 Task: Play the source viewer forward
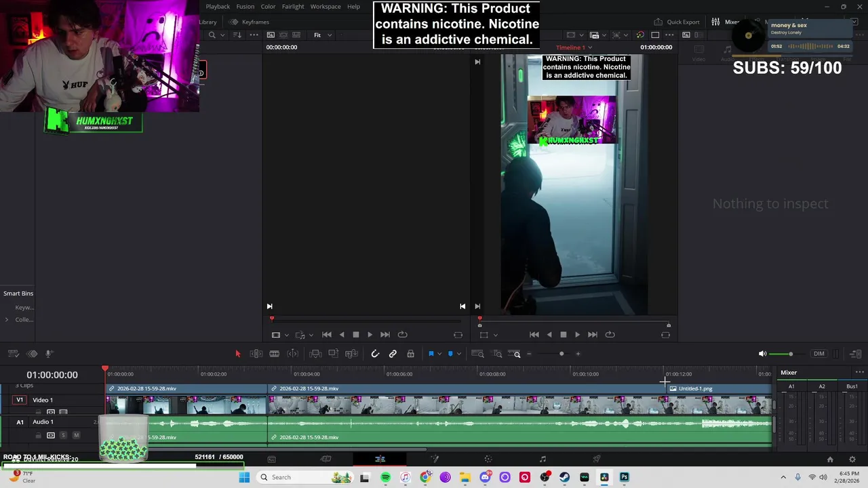[x=370, y=335]
